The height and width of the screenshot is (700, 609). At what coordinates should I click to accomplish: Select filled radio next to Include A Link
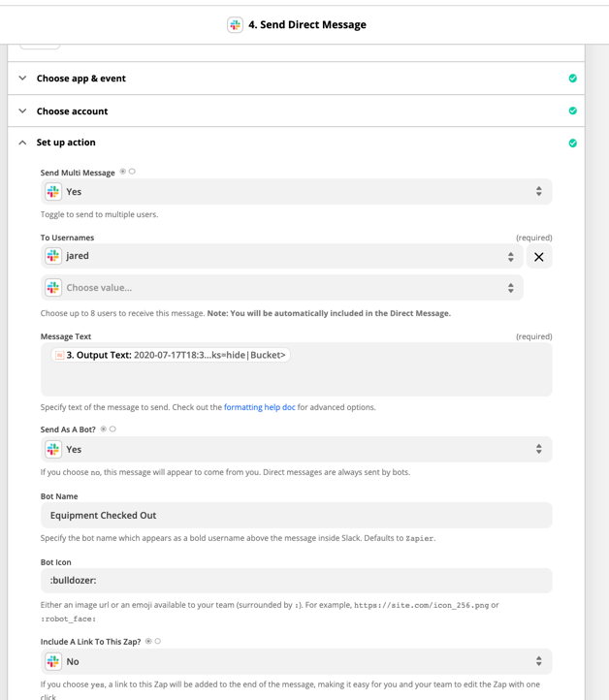coord(148,641)
